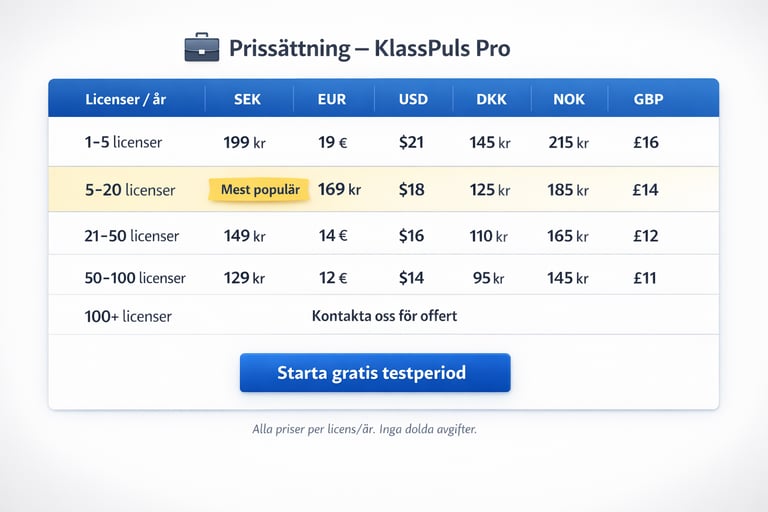Select the SEK column header

coord(247,99)
